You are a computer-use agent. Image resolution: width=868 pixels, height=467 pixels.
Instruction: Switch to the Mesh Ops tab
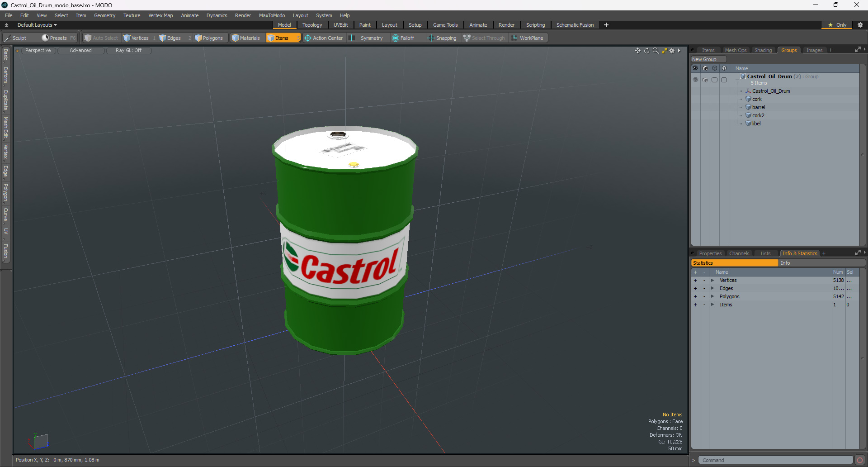736,50
